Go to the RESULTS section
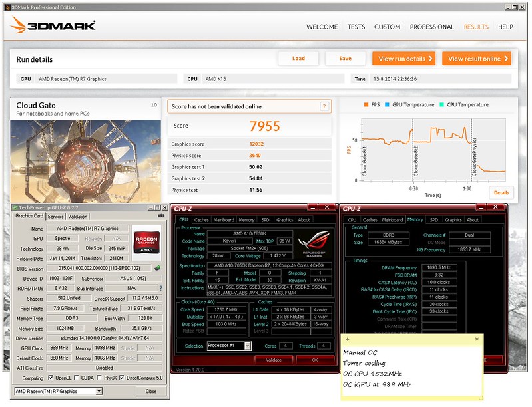532x407 pixels. tap(476, 27)
